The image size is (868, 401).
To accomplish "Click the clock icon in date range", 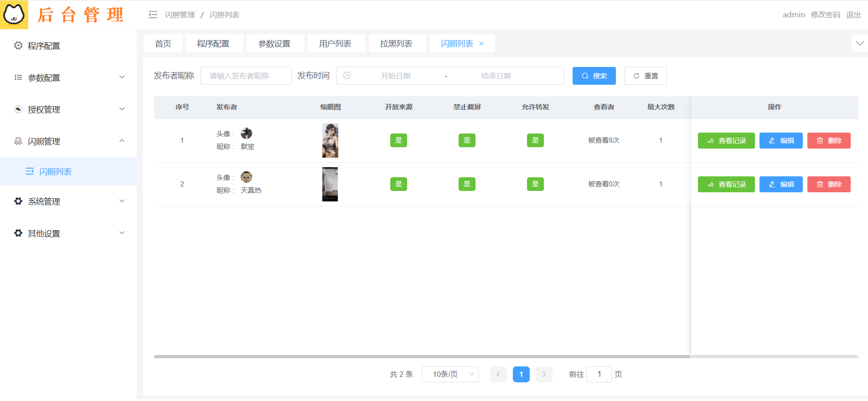I will [x=347, y=76].
